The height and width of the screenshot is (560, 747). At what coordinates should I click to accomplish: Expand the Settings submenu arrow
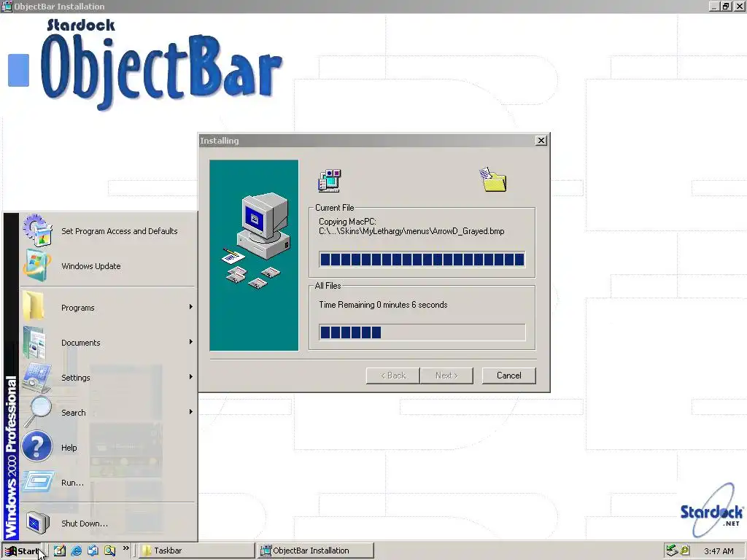click(190, 377)
